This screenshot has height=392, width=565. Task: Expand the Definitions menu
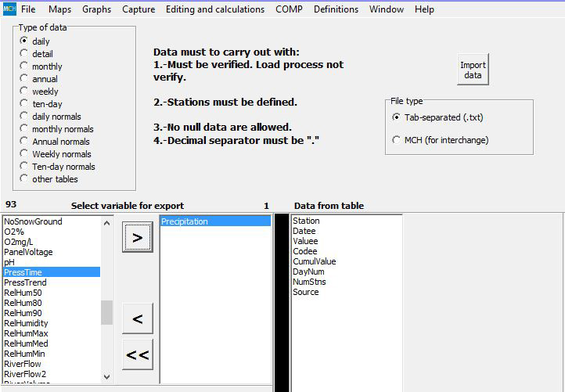336,9
